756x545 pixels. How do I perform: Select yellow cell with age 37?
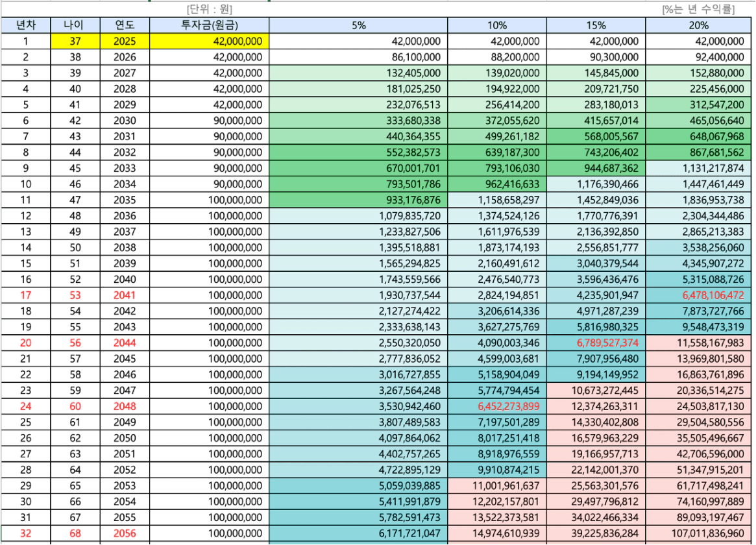[75, 42]
